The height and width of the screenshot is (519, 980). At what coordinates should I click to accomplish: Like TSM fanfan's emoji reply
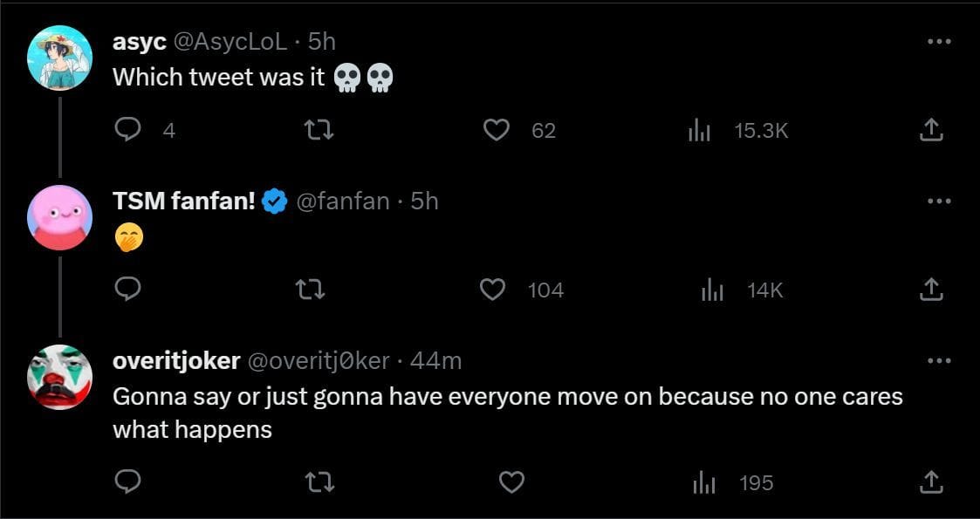[x=494, y=290]
